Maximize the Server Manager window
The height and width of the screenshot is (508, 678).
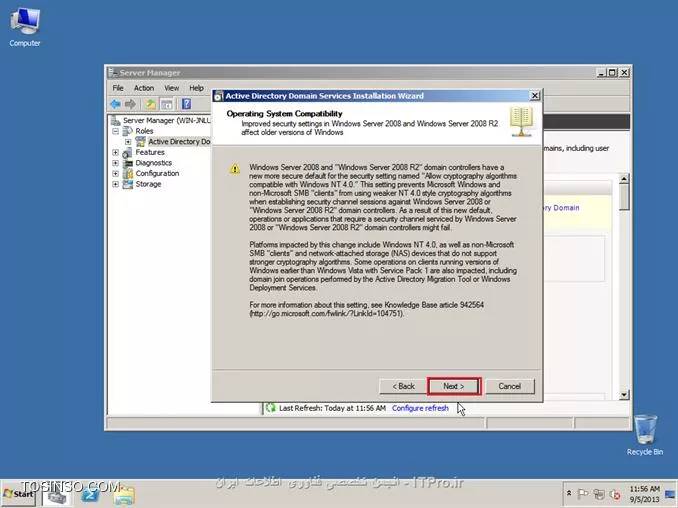pos(612,73)
